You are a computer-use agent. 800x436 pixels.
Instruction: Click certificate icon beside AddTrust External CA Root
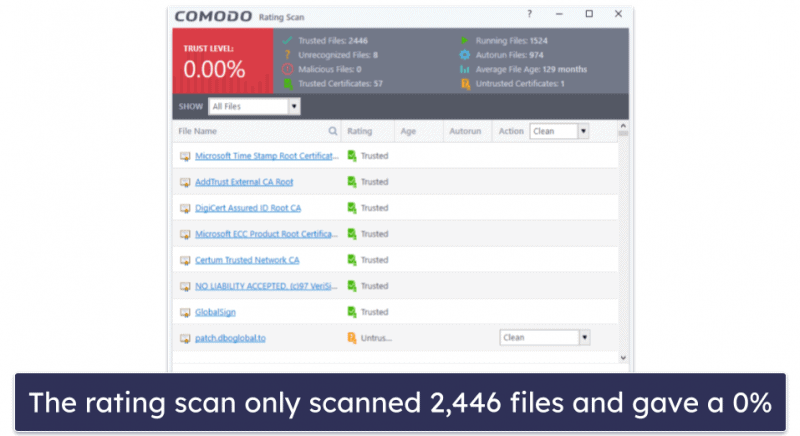(185, 182)
